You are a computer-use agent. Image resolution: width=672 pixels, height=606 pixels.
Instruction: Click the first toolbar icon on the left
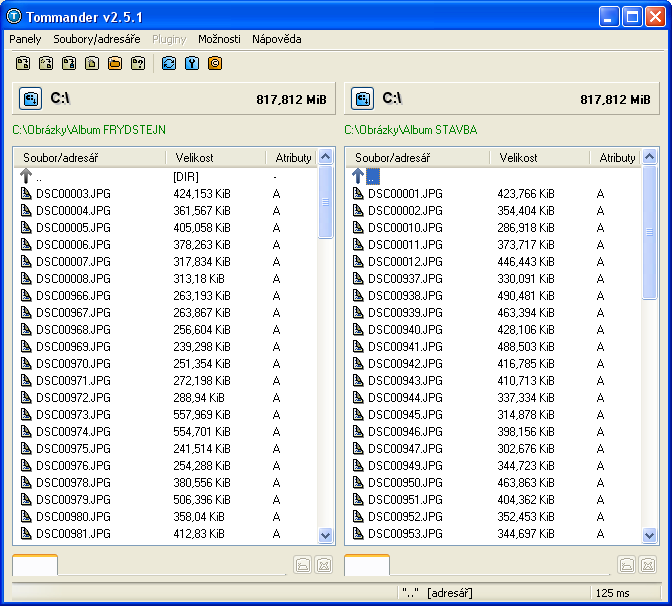22,63
